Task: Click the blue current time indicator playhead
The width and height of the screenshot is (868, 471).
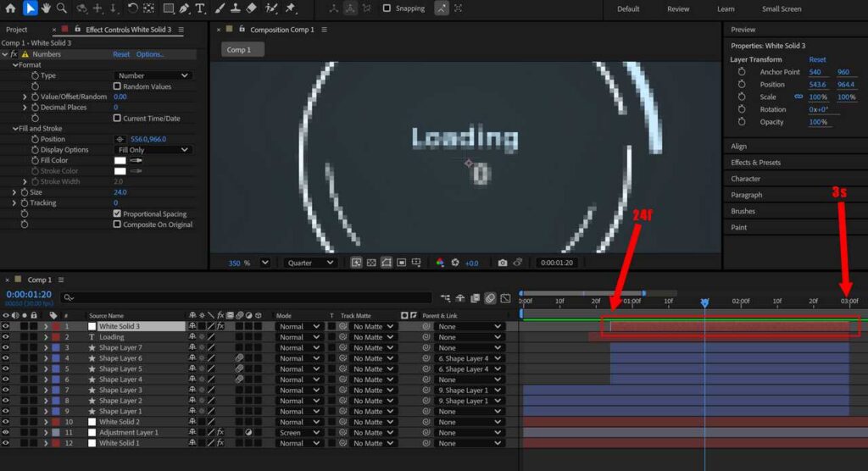Action: click(704, 302)
